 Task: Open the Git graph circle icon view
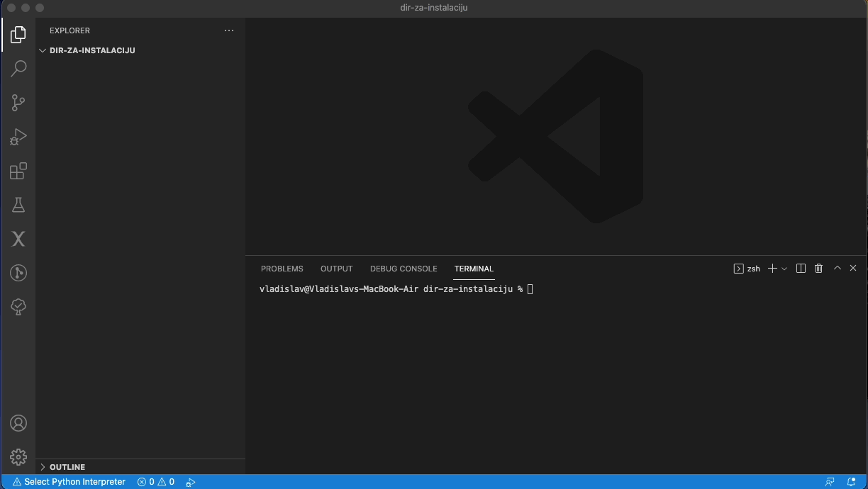[x=18, y=273]
